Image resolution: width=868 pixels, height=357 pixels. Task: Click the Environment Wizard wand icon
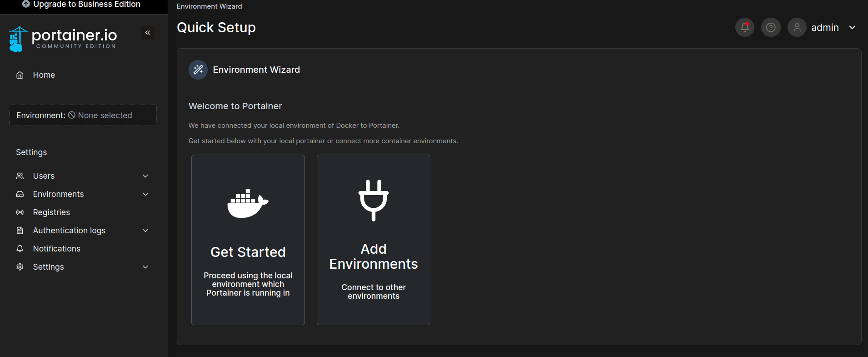click(x=198, y=70)
